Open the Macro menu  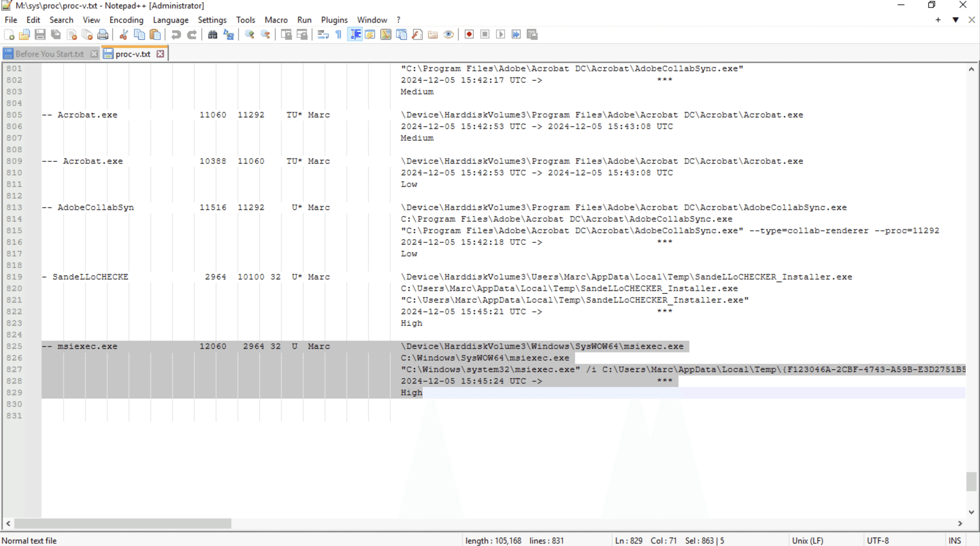coord(276,20)
